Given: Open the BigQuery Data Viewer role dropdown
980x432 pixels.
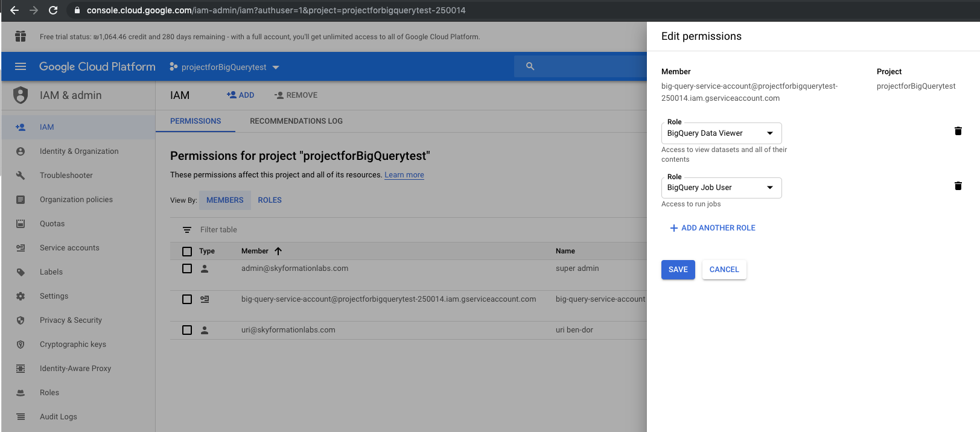Looking at the screenshot, I should (721, 133).
